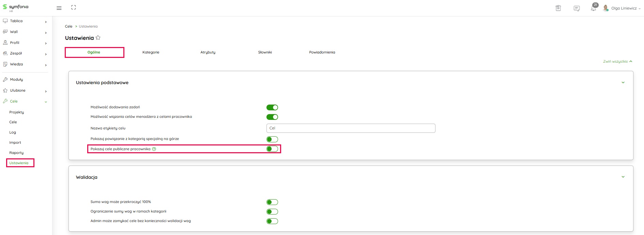The image size is (644, 235).
Task: Click the Symfonia HR logo
Action: 16,7
